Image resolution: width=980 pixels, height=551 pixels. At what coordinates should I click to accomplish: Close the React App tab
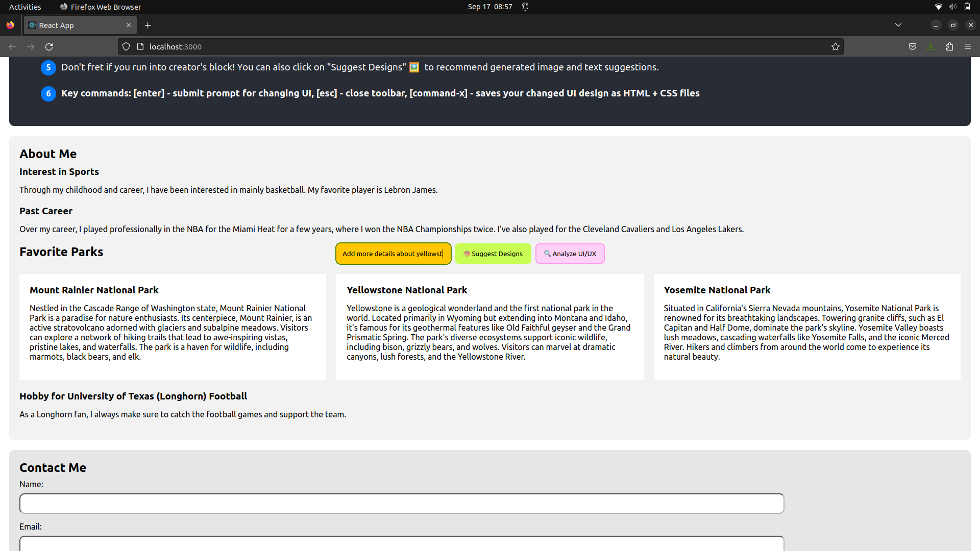[129, 25]
